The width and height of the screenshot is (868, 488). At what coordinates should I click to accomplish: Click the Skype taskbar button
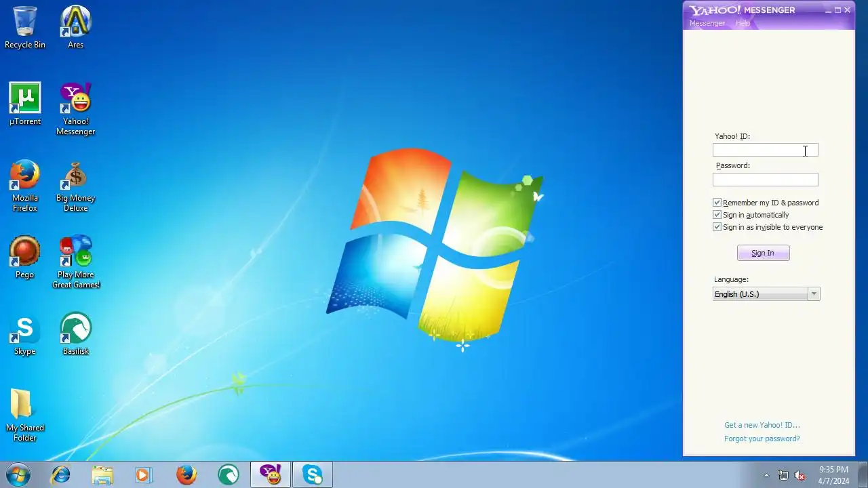[313, 474]
